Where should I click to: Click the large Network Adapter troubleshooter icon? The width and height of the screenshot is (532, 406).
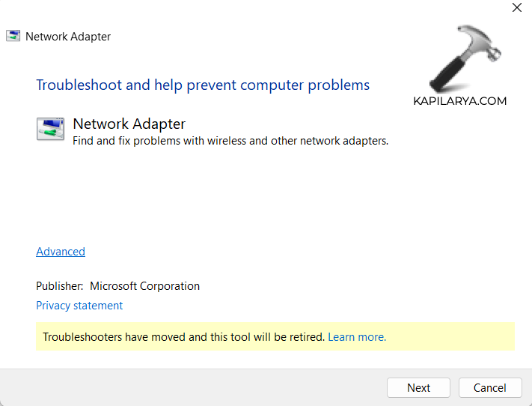[x=50, y=129]
